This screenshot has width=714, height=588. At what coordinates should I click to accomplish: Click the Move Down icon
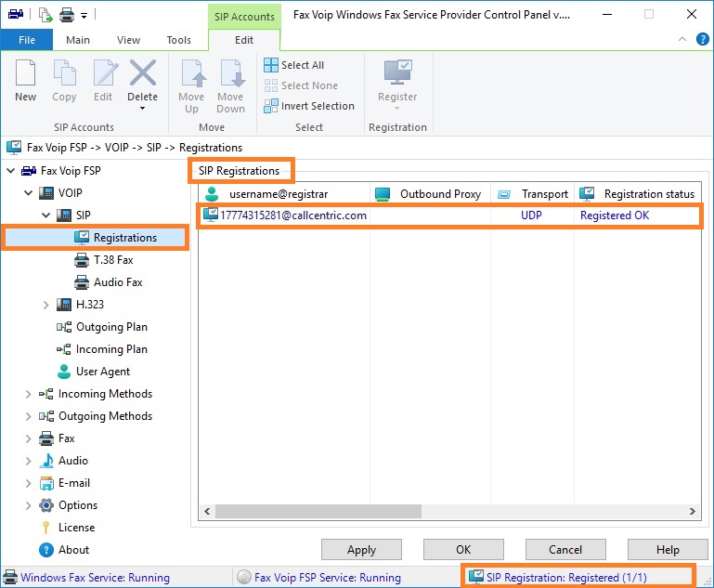click(232, 72)
